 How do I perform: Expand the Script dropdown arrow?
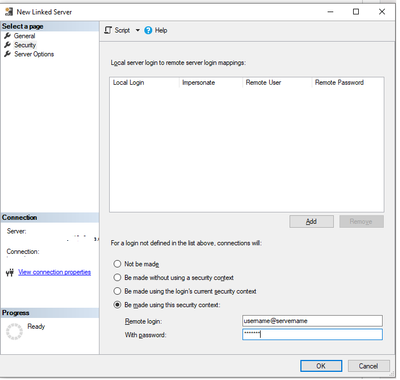(x=137, y=30)
